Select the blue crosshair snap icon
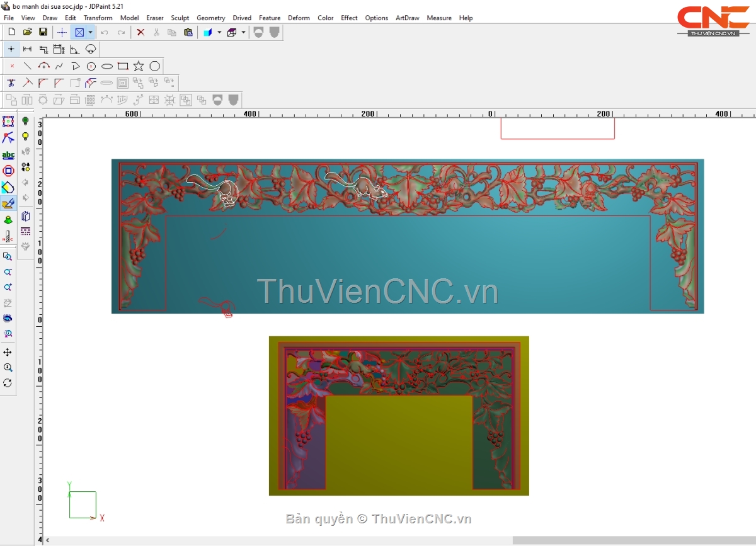The width and height of the screenshot is (756, 546). click(62, 32)
